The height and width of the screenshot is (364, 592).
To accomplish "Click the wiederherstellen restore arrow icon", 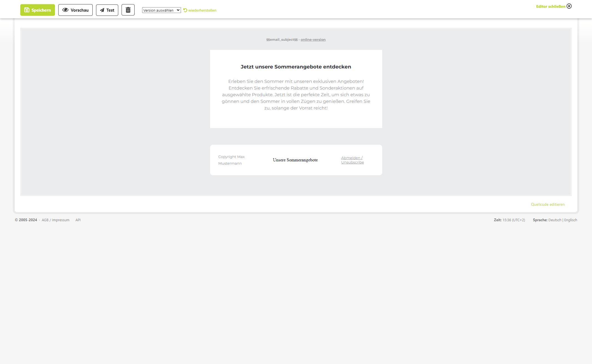I will coord(185,10).
